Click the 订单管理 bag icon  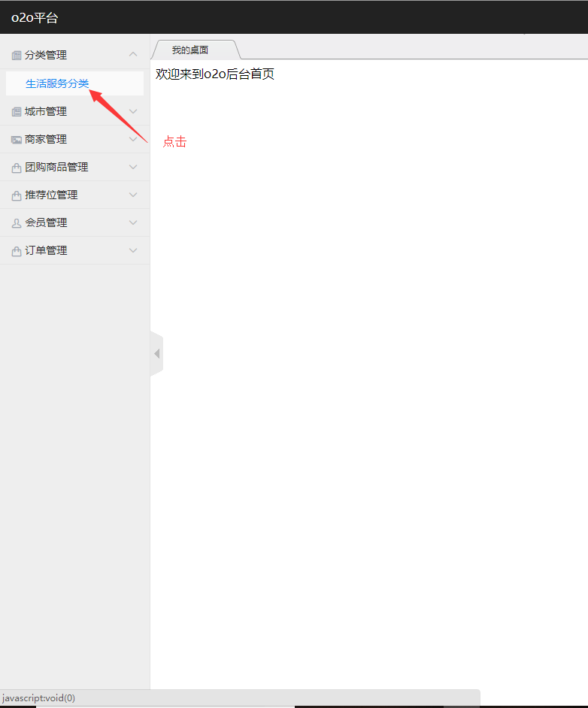pos(17,251)
